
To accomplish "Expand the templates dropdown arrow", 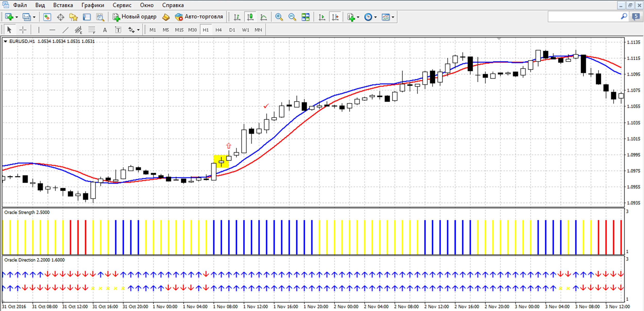I will coord(393,17).
